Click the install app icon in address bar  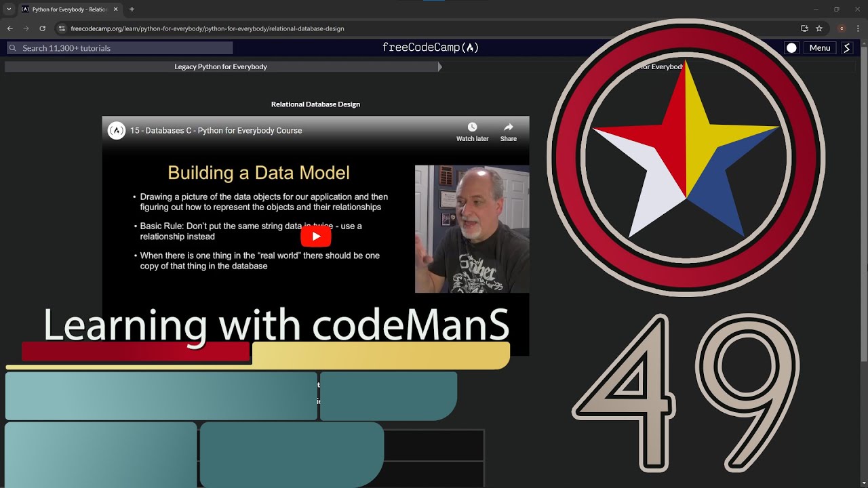point(804,28)
